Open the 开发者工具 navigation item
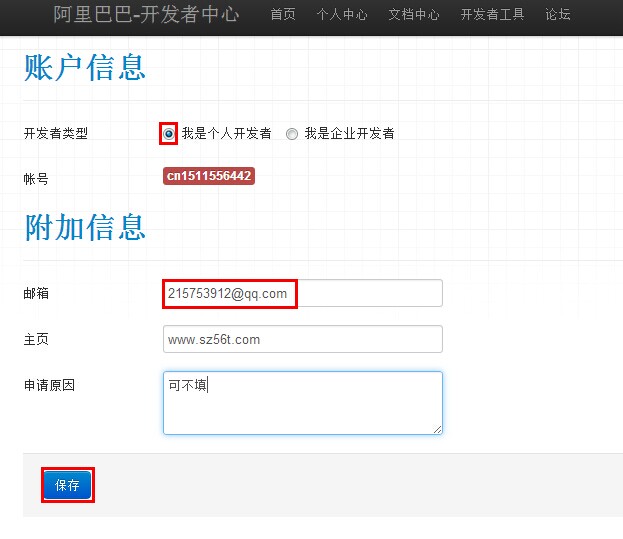 tap(492, 15)
